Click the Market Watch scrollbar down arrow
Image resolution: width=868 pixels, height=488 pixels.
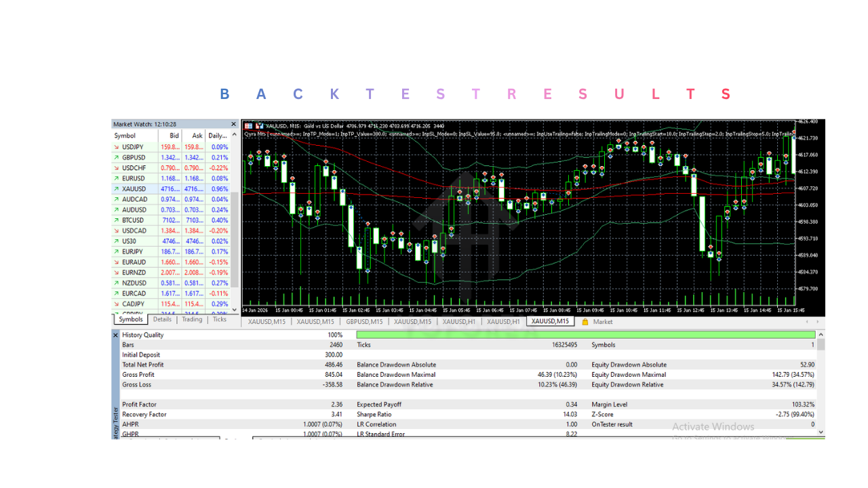click(x=233, y=310)
